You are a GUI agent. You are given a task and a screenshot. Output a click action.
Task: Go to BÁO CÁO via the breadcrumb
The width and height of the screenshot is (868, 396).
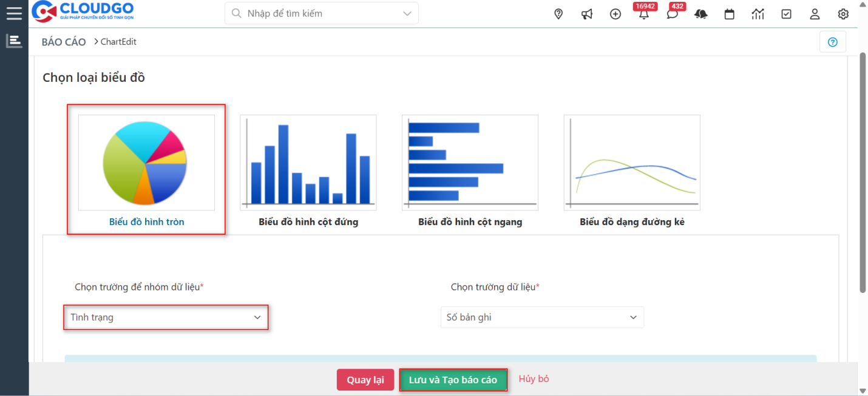point(63,41)
